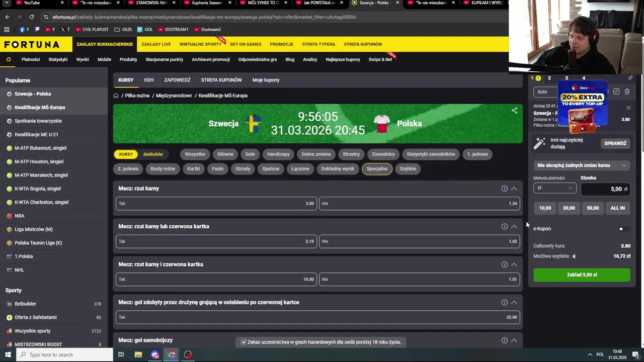
Task: Select Nie 1.62 karny lub czerwona kartka
Action: pyautogui.click(x=420, y=241)
